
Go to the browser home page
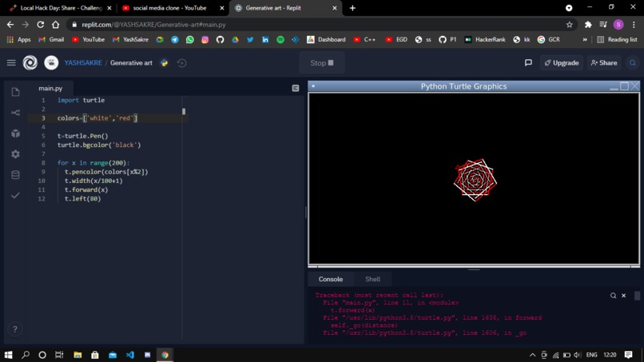(55, 25)
